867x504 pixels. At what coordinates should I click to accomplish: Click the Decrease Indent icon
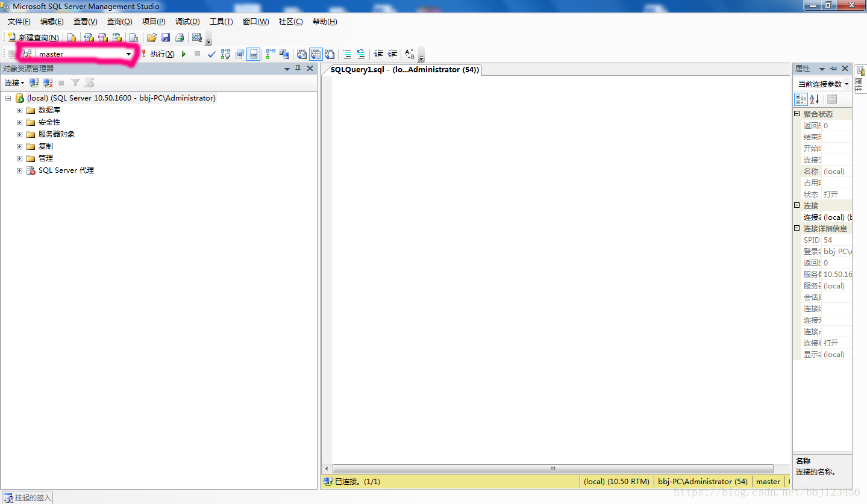pyautogui.click(x=378, y=54)
